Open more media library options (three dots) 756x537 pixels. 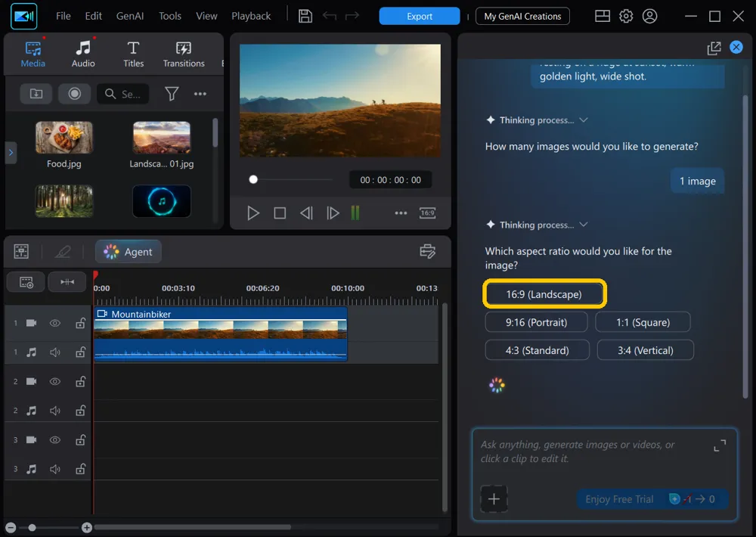click(x=200, y=94)
